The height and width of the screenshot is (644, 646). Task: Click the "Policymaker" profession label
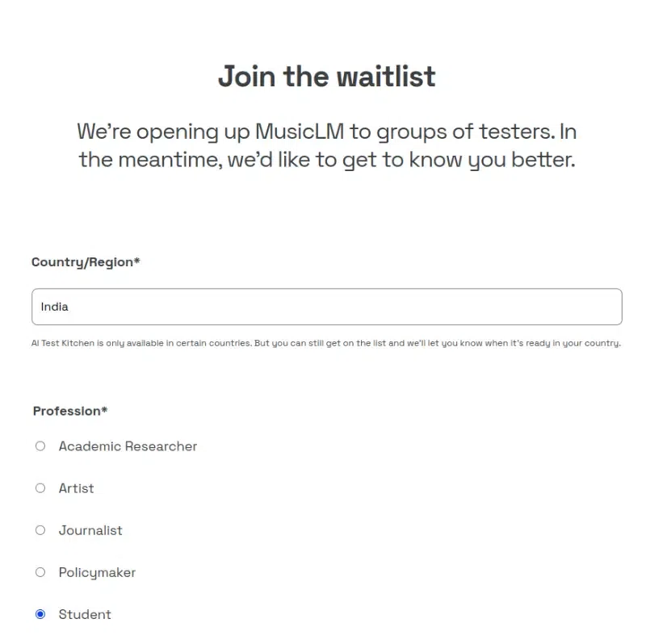[97, 572]
